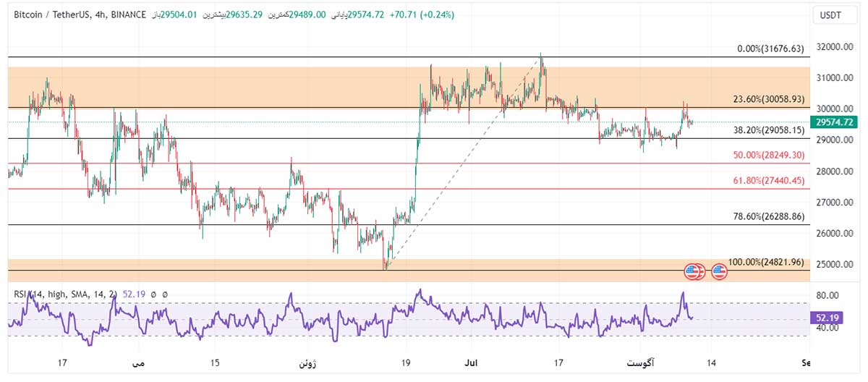The width and height of the screenshot is (868, 382).
Task: Click the می label on time axis
Action: tap(139, 362)
